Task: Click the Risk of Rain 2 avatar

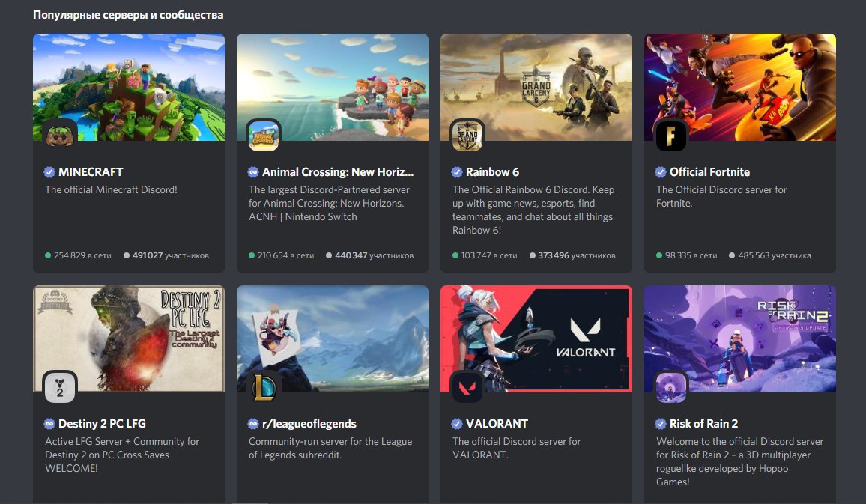Action: [671, 387]
